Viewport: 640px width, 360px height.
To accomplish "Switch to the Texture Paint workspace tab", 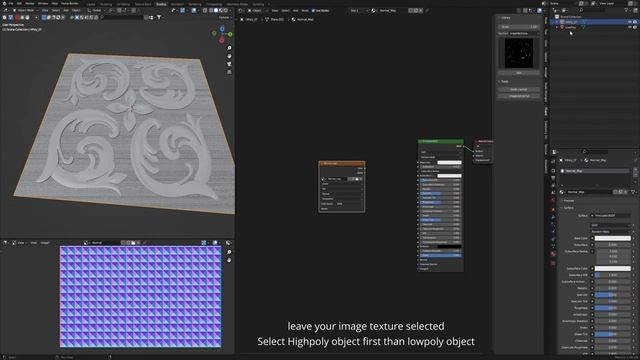I will click(143, 4).
